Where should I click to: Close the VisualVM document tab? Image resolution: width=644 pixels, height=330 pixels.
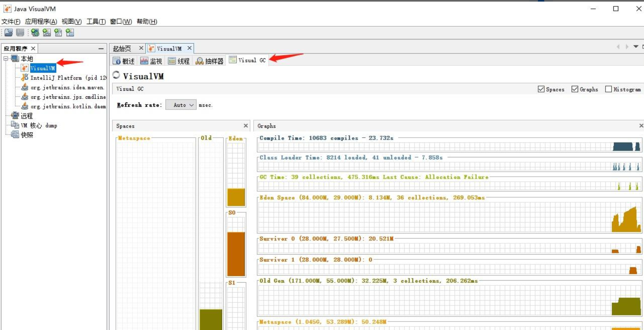[189, 48]
